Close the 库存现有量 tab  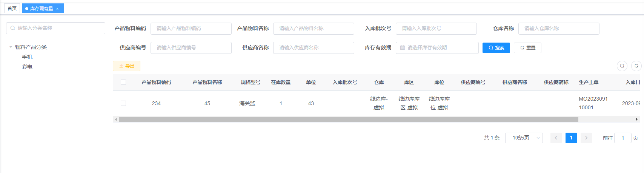(57, 9)
